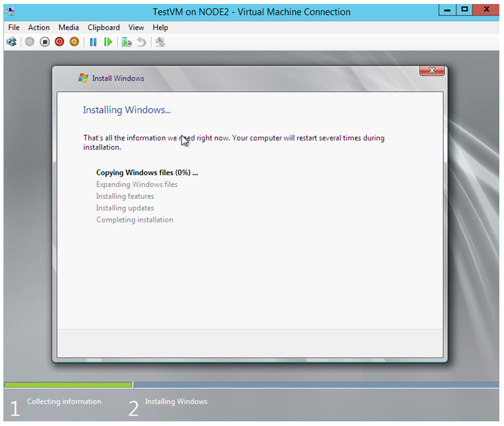Click the 'Collecting information' stage label

click(64, 401)
